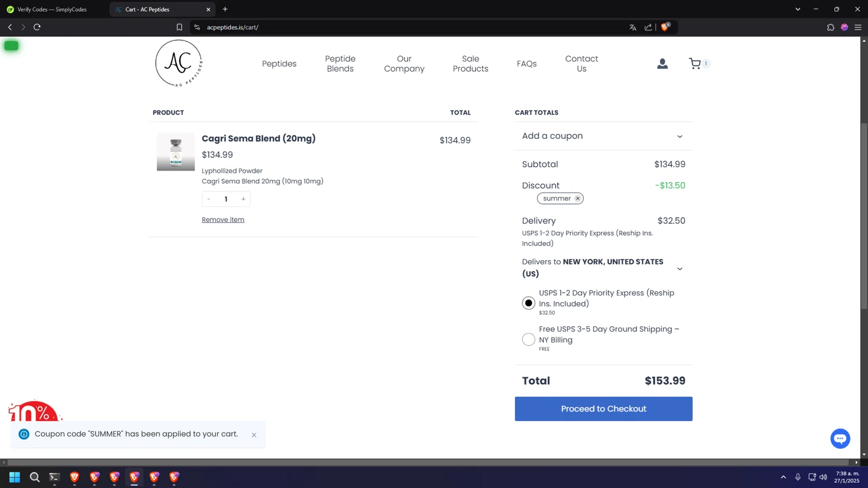The image size is (868, 488).
Task: Click the quantity input field
Action: (226, 199)
